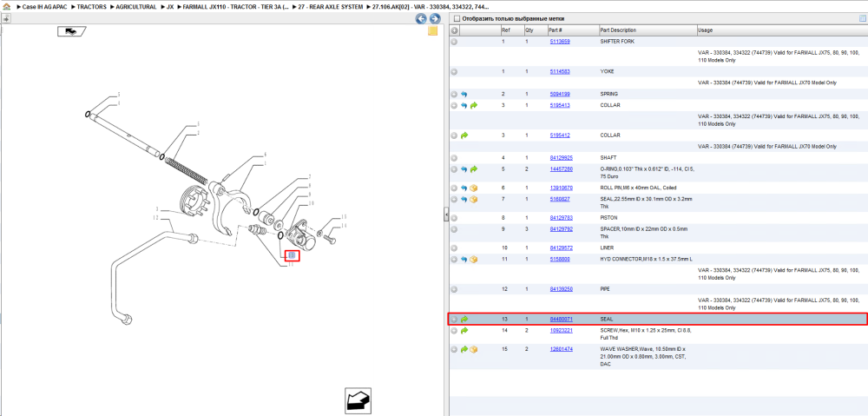Image resolution: width=868 pixels, height=416 pixels.
Task: Open part number link 5113659
Action: [x=560, y=42]
